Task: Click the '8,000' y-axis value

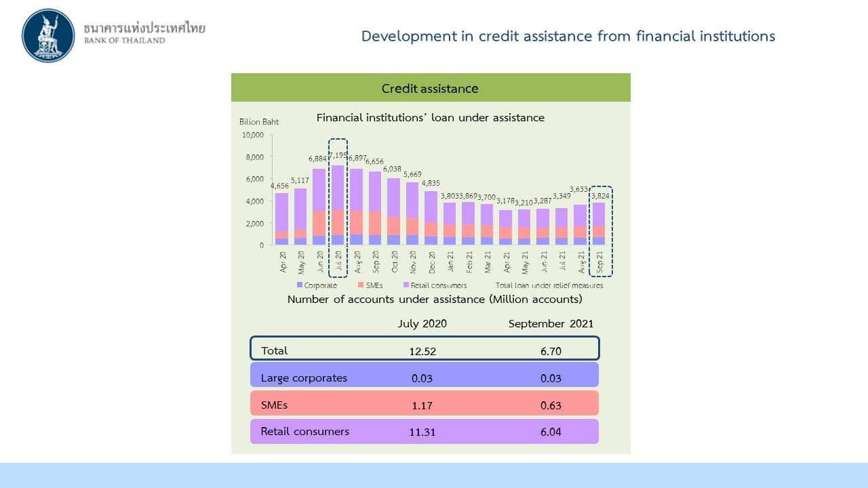Action: coord(255,157)
